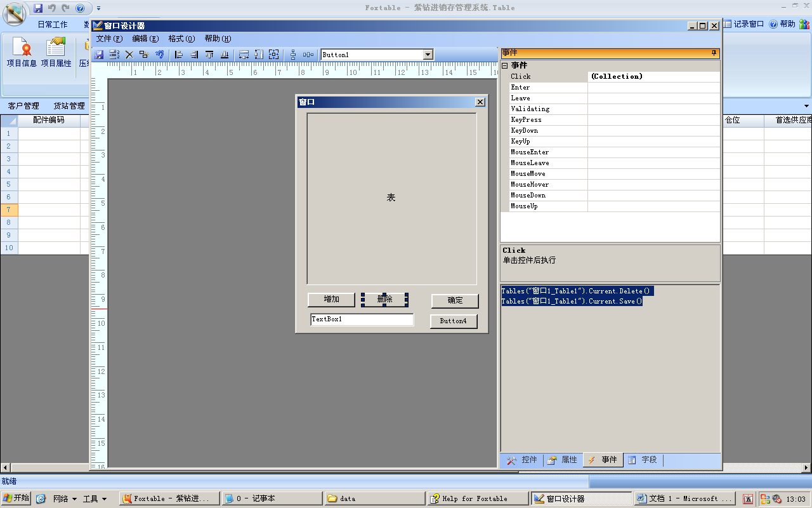Select the MouseUp event row

(610, 206)
